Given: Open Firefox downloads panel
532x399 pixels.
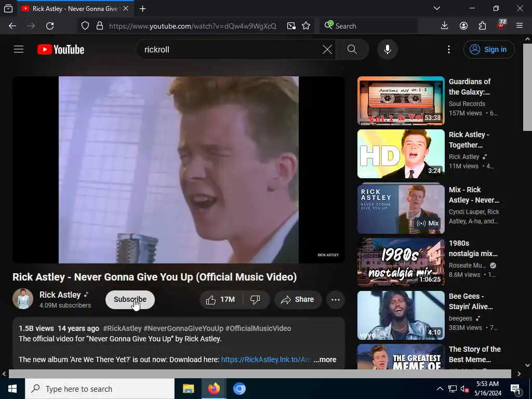Looking at the screenshot, I should click(x=445, y=26).
